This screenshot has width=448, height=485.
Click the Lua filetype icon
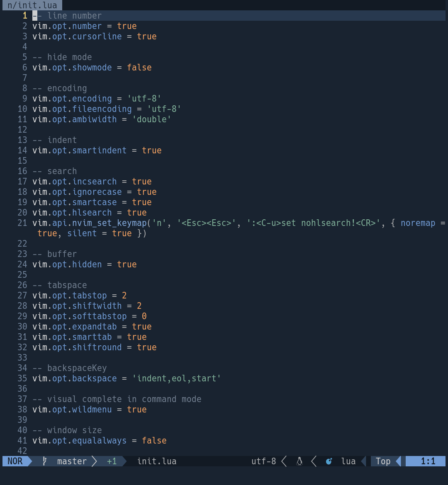click(329, 461)
